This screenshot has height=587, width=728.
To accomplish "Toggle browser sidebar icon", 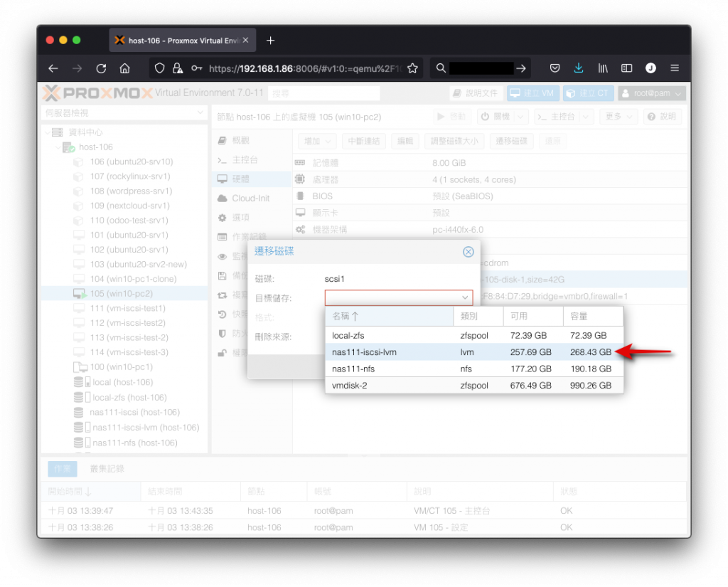I will [x=626, y=68].
